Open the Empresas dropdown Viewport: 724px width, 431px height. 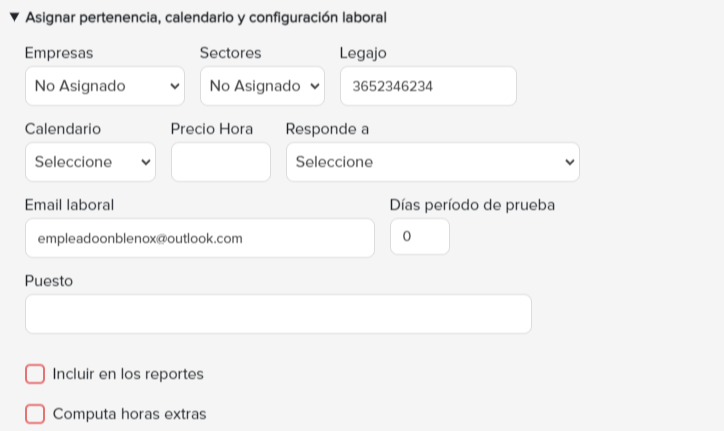(x=105, y=86)
